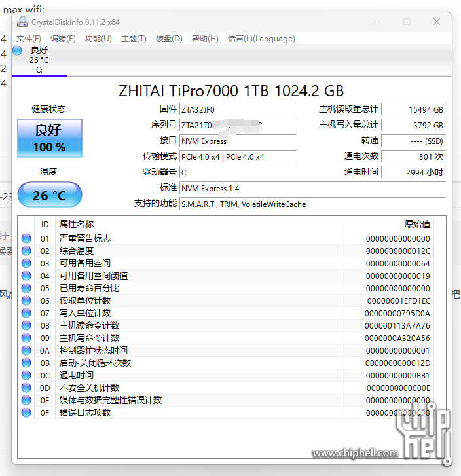The width and height of the screenshot is (461, 476).
Task: Open the 帮助(H) menu
Action: pos(205,39)
